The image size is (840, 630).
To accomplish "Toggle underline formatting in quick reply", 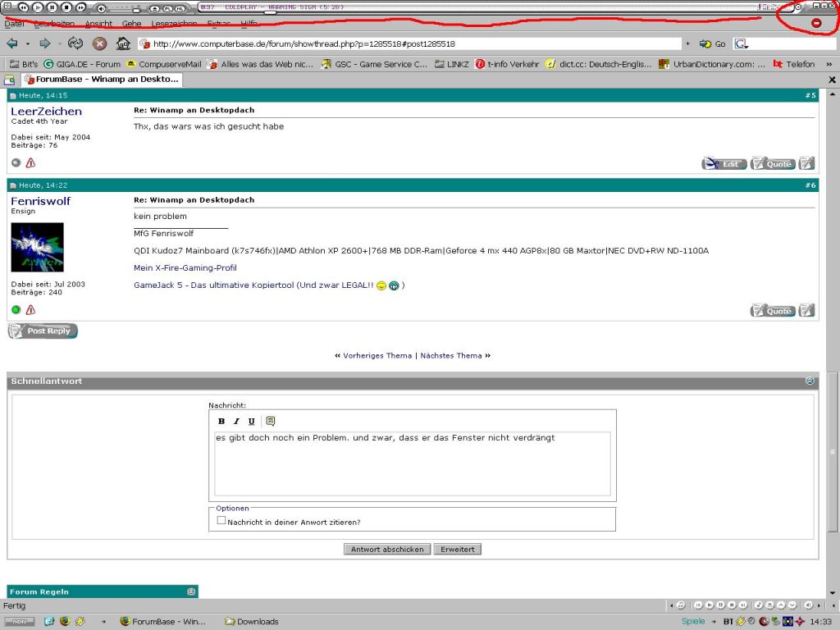I will click(251, 421).
